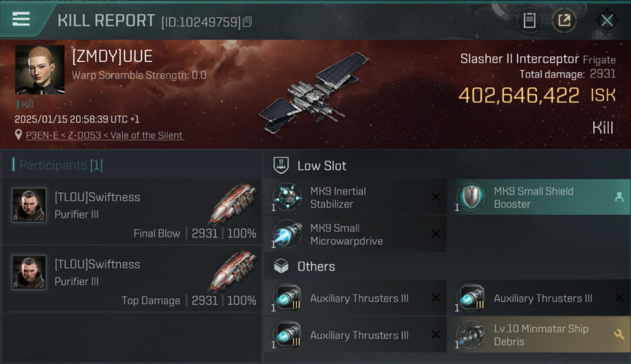Click the Lv.10 Minmatar Ship Debris icon
The width and height of the screenshot is (631, 364).
470,335
